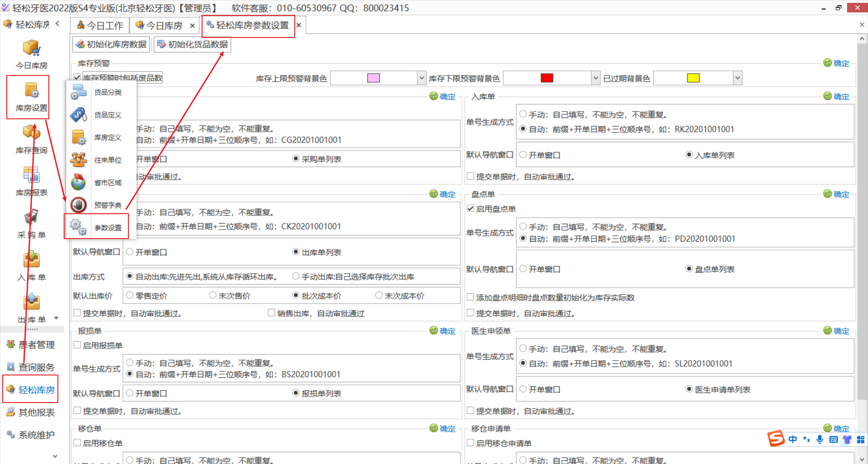Enable 添加盘点明细时初始化为库存实际数 checkbox

pos(471,297)
